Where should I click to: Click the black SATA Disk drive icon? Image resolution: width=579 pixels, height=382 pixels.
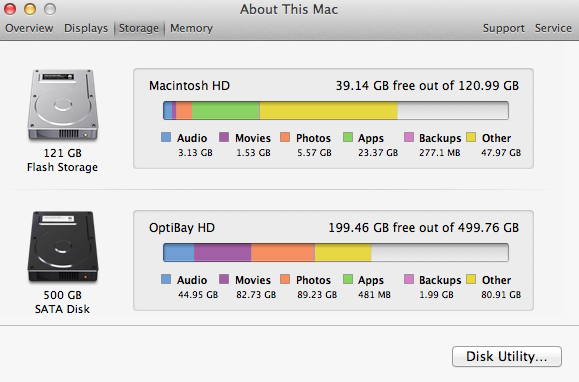click(x=63, y=247)
